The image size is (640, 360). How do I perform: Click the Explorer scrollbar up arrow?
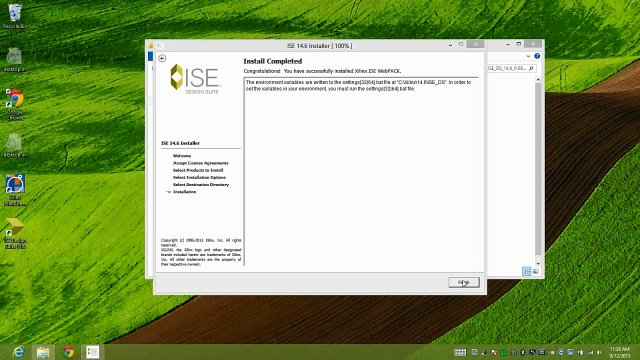pos(538,80)
